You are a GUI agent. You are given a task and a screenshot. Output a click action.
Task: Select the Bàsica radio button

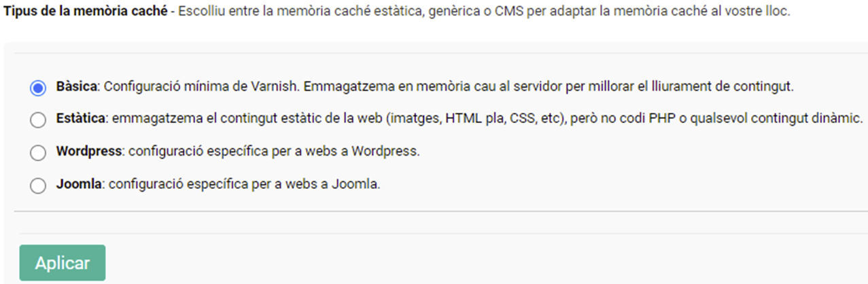(x=38, y=88)
